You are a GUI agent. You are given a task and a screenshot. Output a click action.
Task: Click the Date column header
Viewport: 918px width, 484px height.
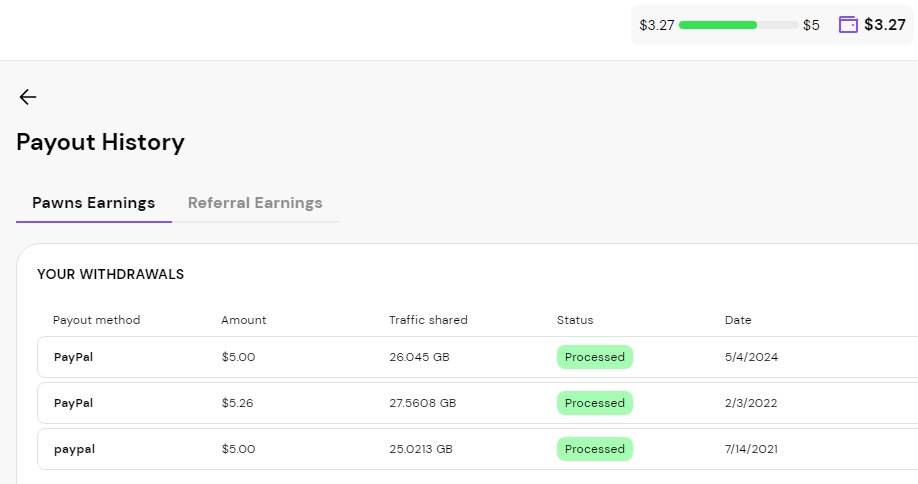coord(738,320)
